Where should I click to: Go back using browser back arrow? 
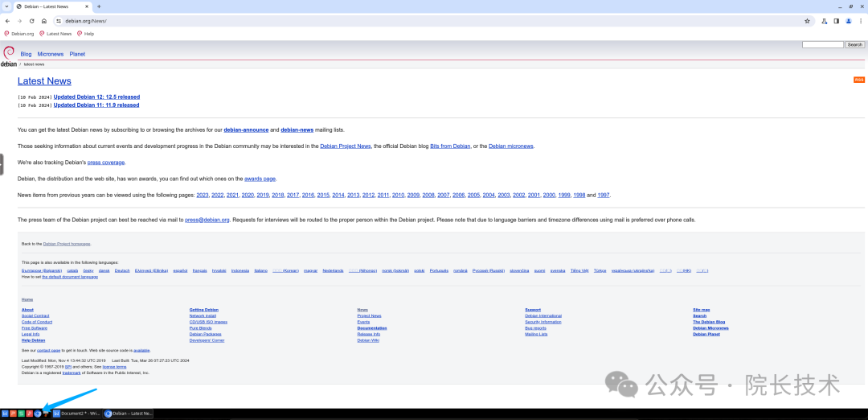coord(7,21)
